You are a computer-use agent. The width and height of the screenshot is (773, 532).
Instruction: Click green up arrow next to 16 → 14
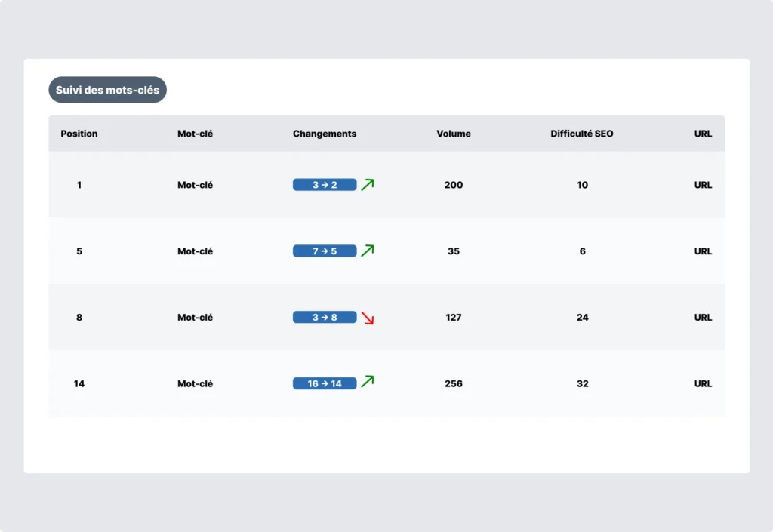(368, 382)
